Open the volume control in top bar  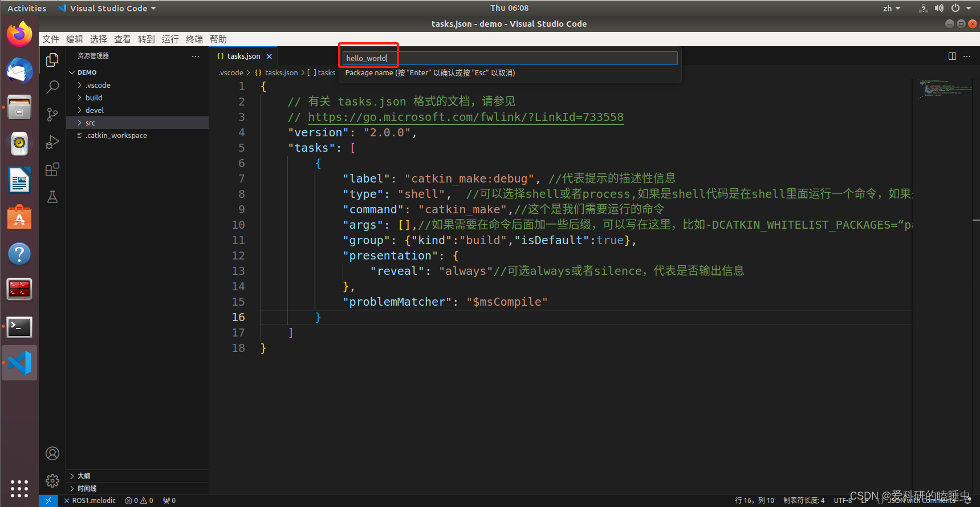(x=939, y=8)
